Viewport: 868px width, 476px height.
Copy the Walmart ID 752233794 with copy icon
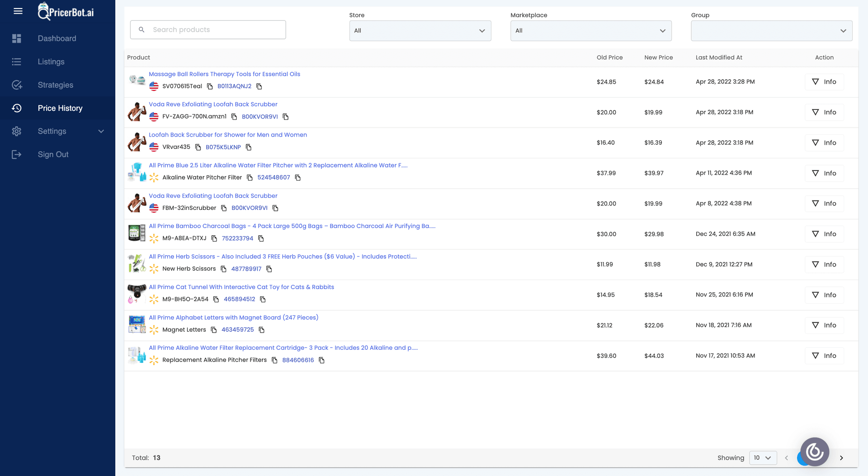261,238
